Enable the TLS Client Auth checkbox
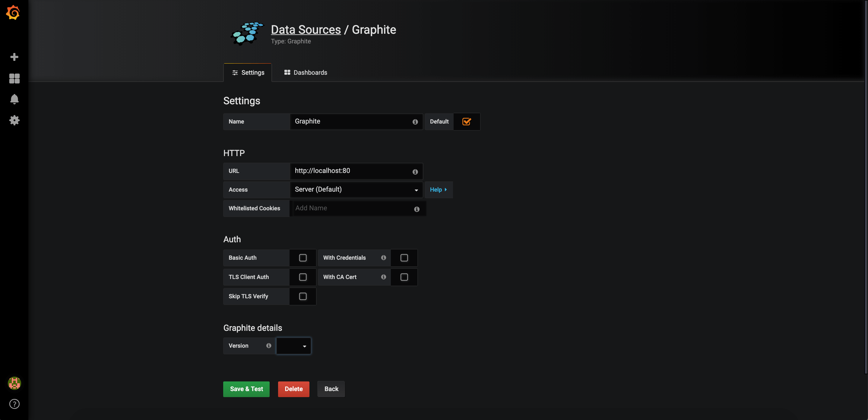868x420 pixels. 303,277
